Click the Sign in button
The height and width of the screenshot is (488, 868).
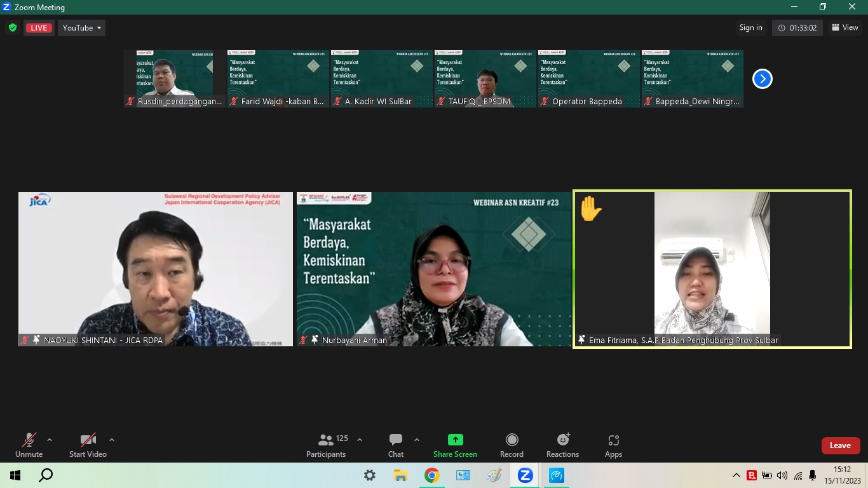coord(750,27)
